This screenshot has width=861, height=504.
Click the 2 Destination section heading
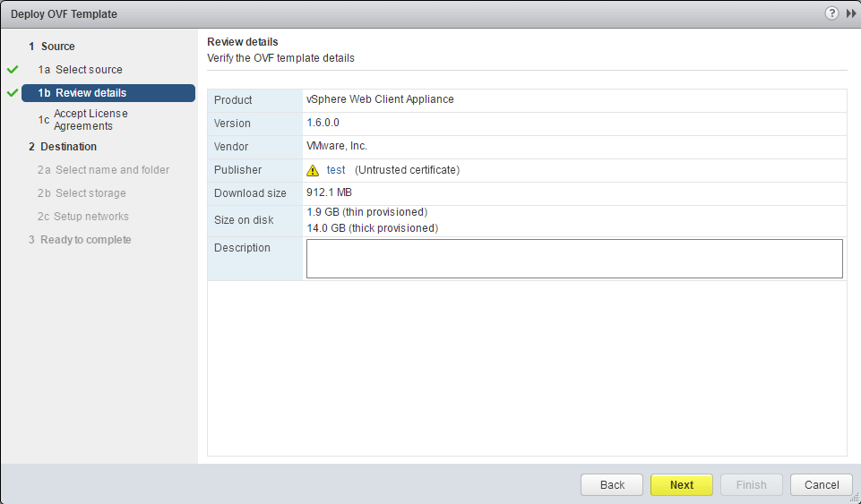[63, 147]
